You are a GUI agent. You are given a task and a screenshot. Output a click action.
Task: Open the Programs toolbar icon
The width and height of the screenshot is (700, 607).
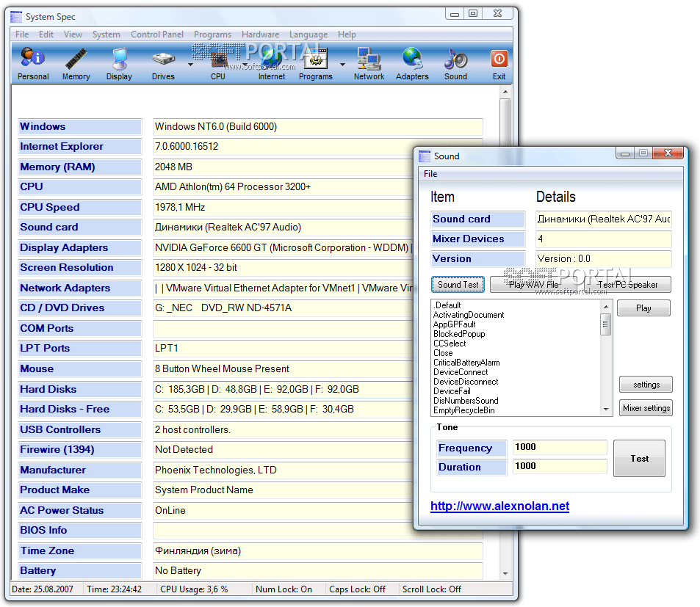pyautogui.click(x=316, y=63)
